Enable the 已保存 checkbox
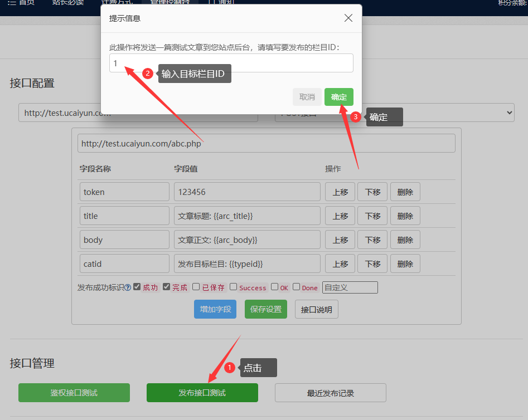This screenshot has width=528, height=420. (x=196, y=287)
